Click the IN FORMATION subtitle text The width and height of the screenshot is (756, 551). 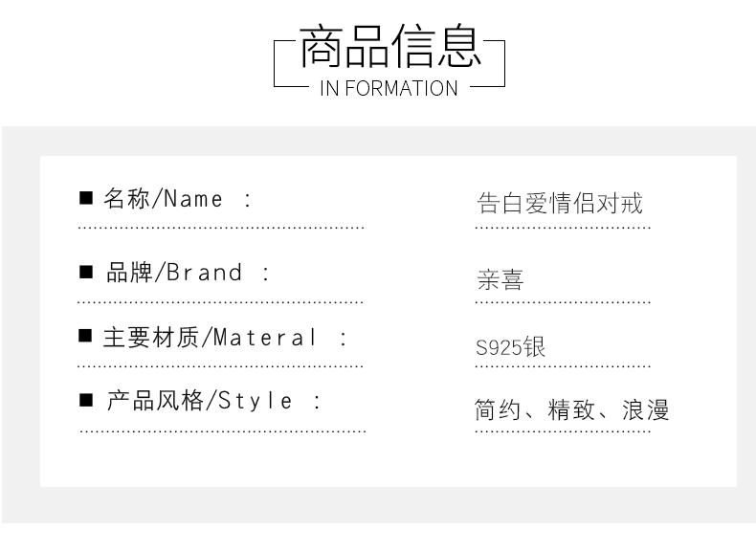coord(389,89)
